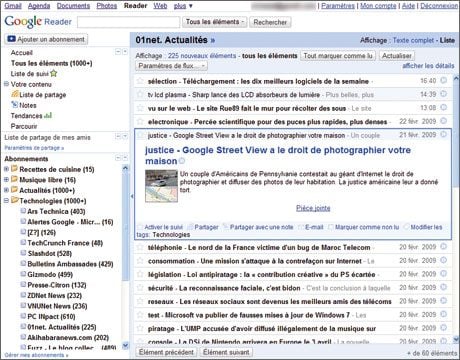
Task: Expand the 'Recettes de cuisine' folder
Action: pyautogui.click(x=6, y=169)
